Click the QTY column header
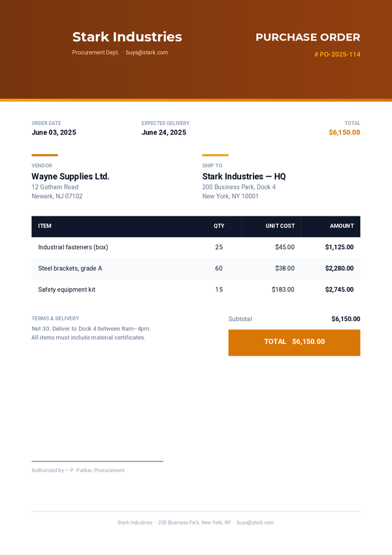The width and height of the screenshot is (392, 555). click(219, 226)
